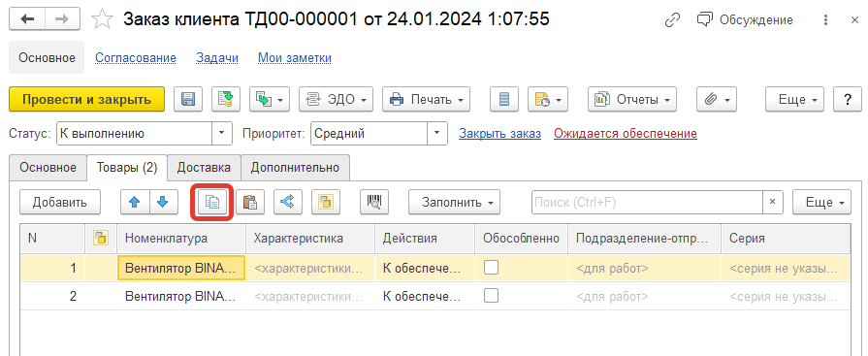Viewport: 868px width, 356px height.
Task: Open the document-with-clock dropdown icon
Action: coord(548,100)
